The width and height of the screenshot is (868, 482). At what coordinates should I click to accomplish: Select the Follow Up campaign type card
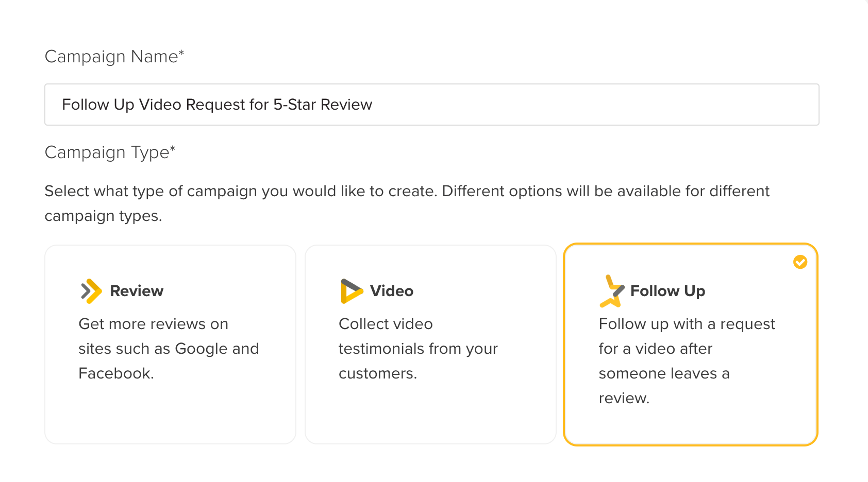(691, 345)
